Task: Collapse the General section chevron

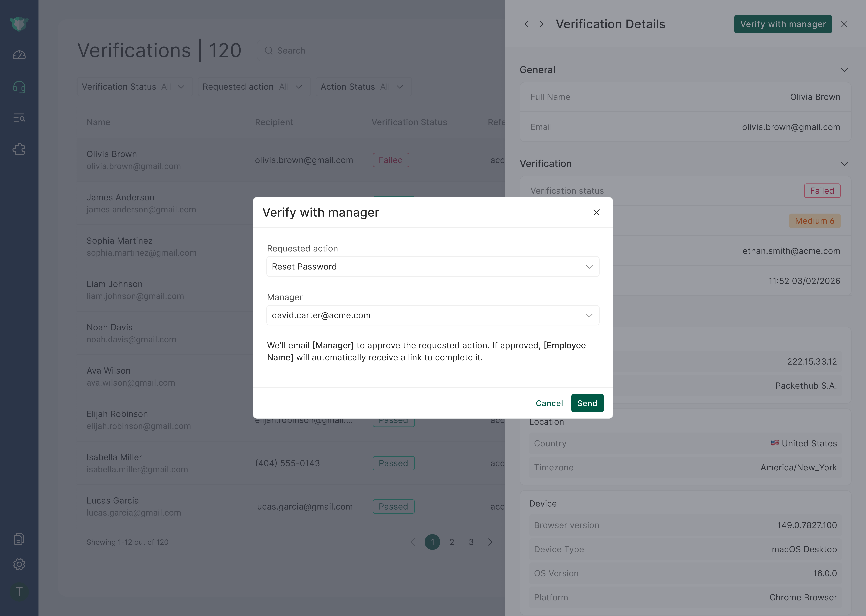Action: [844, 70]
